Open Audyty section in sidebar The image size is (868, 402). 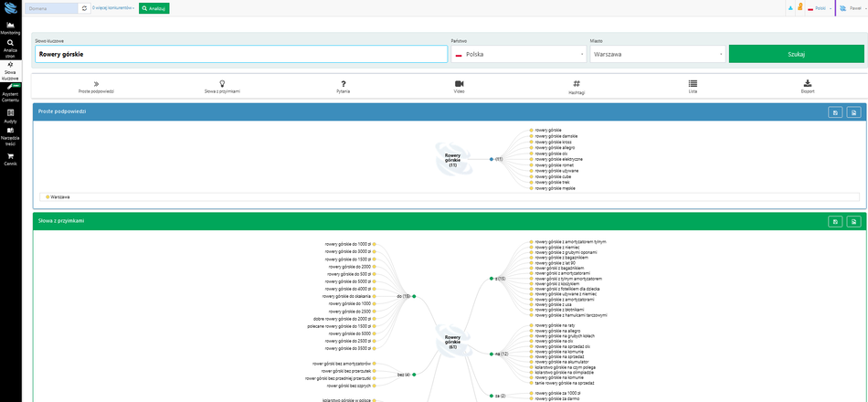(x=10, y=116)
